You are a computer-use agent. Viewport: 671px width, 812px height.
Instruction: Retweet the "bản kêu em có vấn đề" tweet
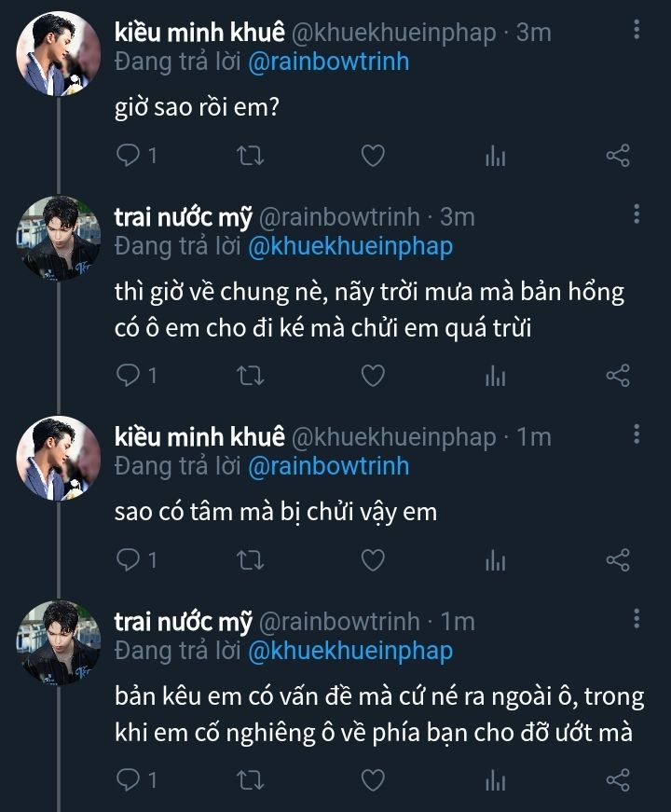pyautogui.click(x=252, y=778)
